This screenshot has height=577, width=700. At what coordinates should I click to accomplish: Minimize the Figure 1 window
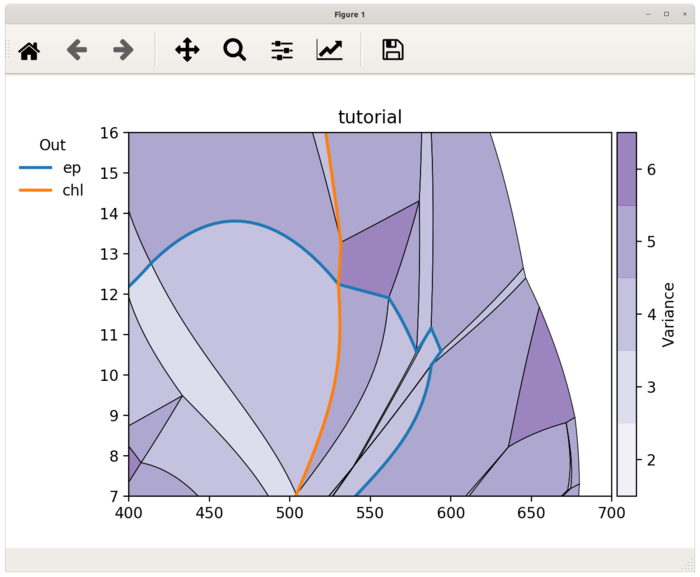point(648,14)
